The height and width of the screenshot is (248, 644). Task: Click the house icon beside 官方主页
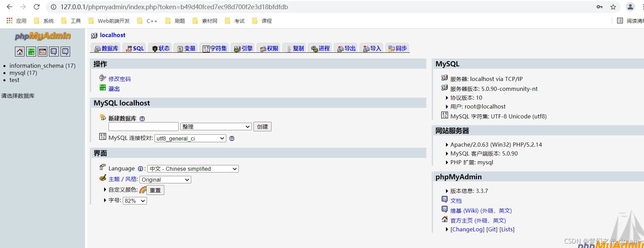(x=445, y=219)
